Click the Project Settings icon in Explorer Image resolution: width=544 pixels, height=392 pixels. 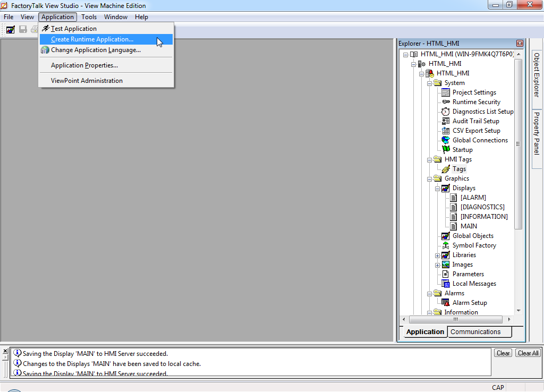coord(446,92)
